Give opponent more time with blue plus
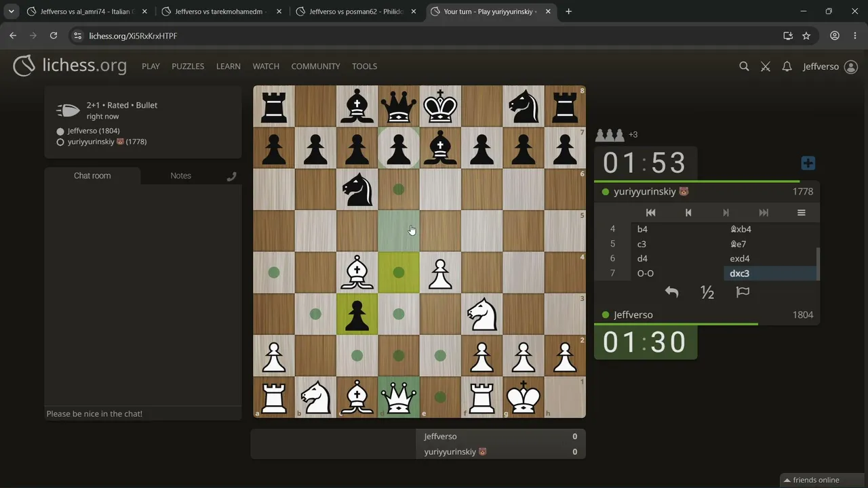The height and width of the screenshot is (488, 868). point(808,163)
